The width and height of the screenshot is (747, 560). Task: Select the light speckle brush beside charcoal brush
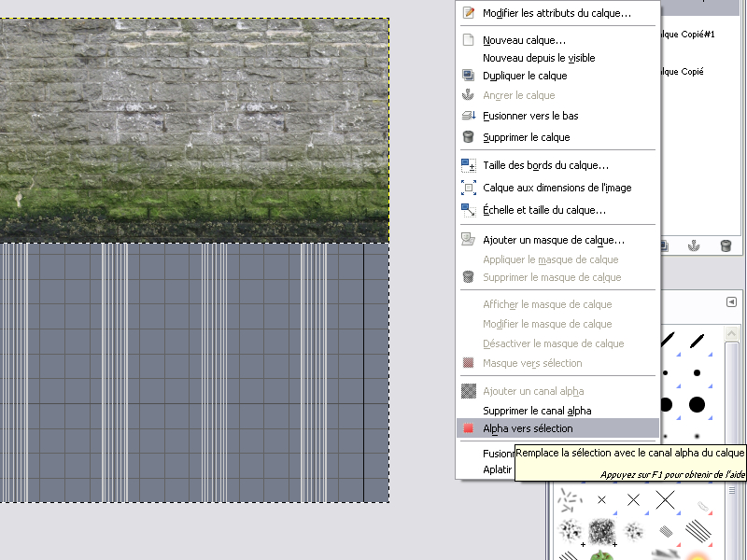pos(634,531)
